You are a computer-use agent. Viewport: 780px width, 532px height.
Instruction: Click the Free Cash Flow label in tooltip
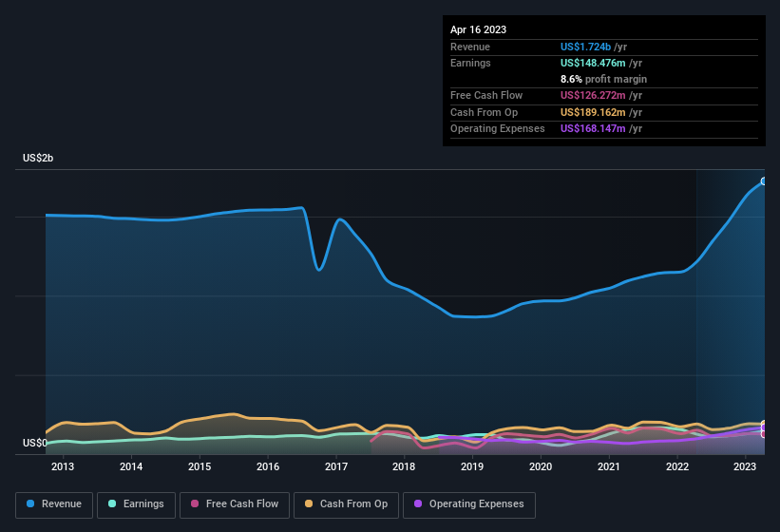coord(486,95)
